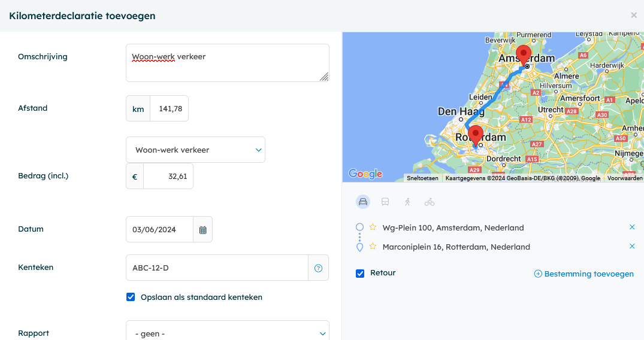The height and width of the screenshot is (340, 644).
Task: Favorite the Marconiplein 16 Rotterdam address star
Action: 373,247
